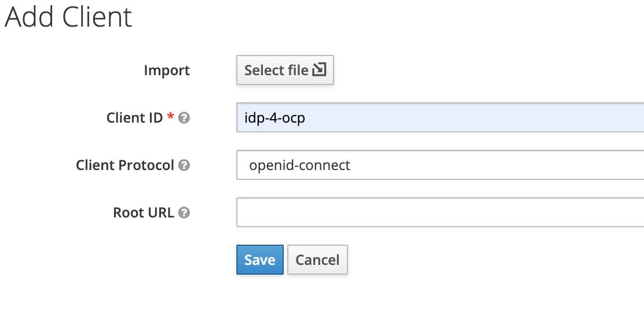Click the help icon beside Client Protocol
The height and width of the screenshot is (310, 644).
[184, 165]
